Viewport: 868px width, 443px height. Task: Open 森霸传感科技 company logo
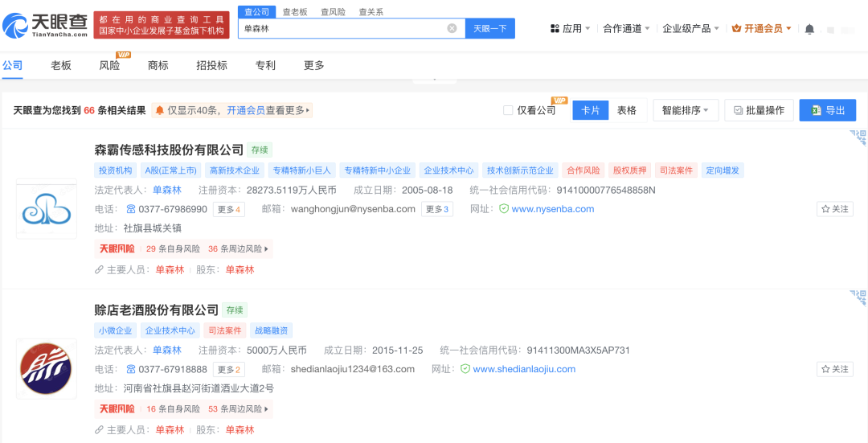pyautogui.click(x=47, y=209)
